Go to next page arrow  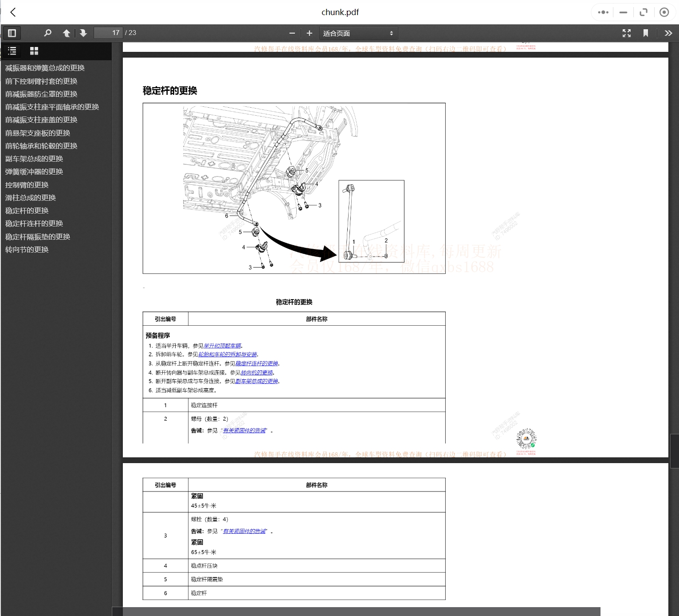pos(83,33)
